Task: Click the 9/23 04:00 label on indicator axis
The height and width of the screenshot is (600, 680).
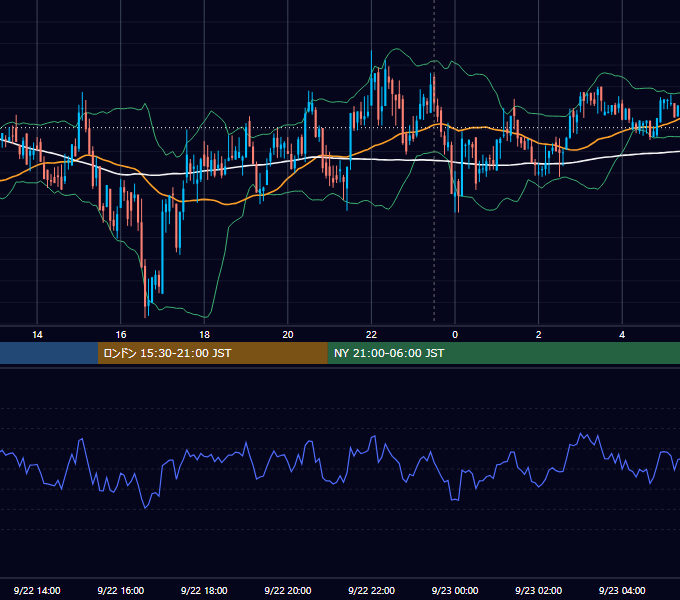Action: tap(622, 590)
